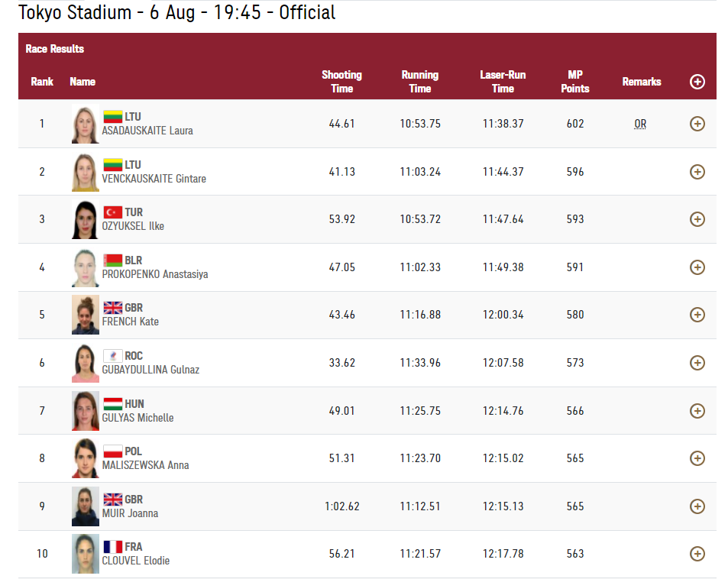Screen dimensions: 728x579
Task: Open the plus icon for Maliszewska Anna
Action: 697,458
